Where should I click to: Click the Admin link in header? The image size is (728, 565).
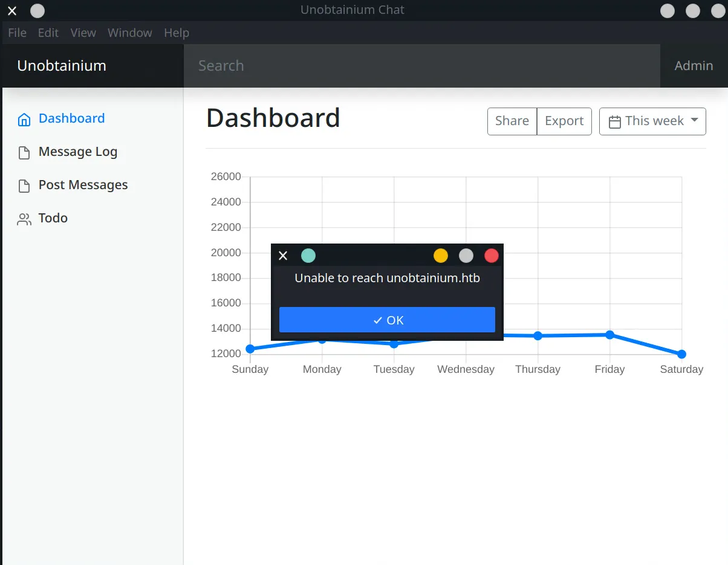[694, 66]
